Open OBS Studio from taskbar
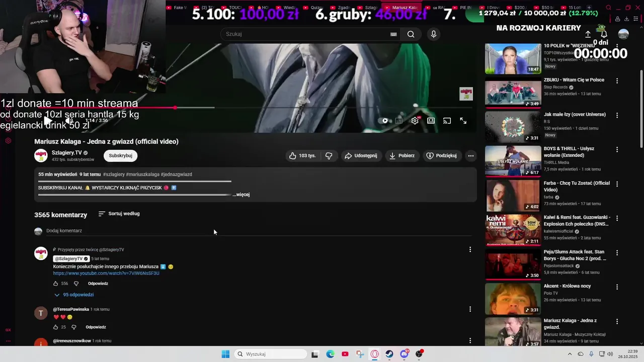This screenshot has height=362, width=644. (419, 354)
